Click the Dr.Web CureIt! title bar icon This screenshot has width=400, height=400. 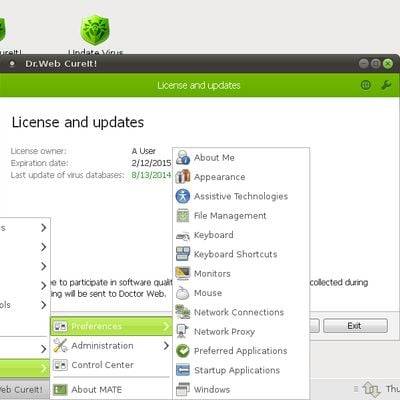pyautogui.click(x=12, y=63)
